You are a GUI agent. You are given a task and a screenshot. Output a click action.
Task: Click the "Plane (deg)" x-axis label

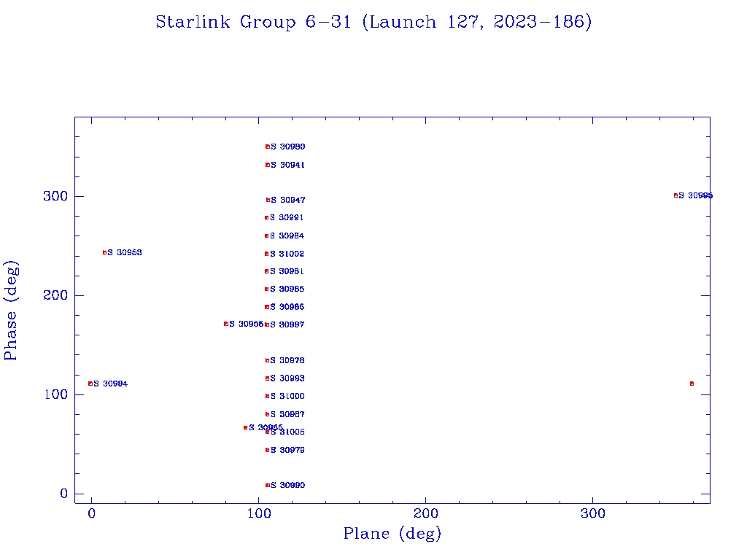point(392,534)
